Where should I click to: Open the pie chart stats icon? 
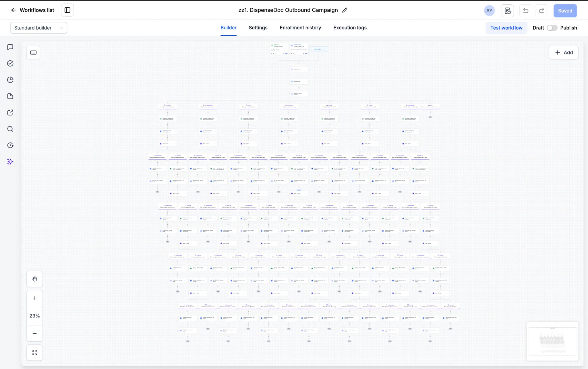[x=10, y=80]
